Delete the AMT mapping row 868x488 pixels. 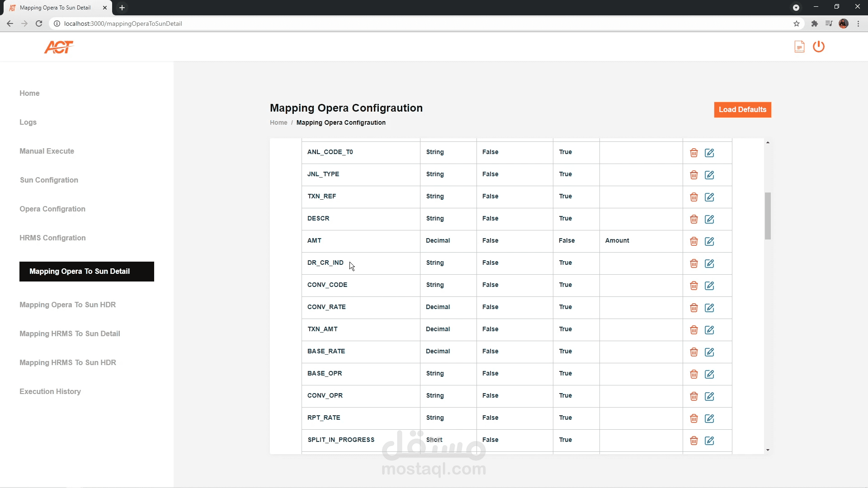pyautogui.click(x=693, y=241)
